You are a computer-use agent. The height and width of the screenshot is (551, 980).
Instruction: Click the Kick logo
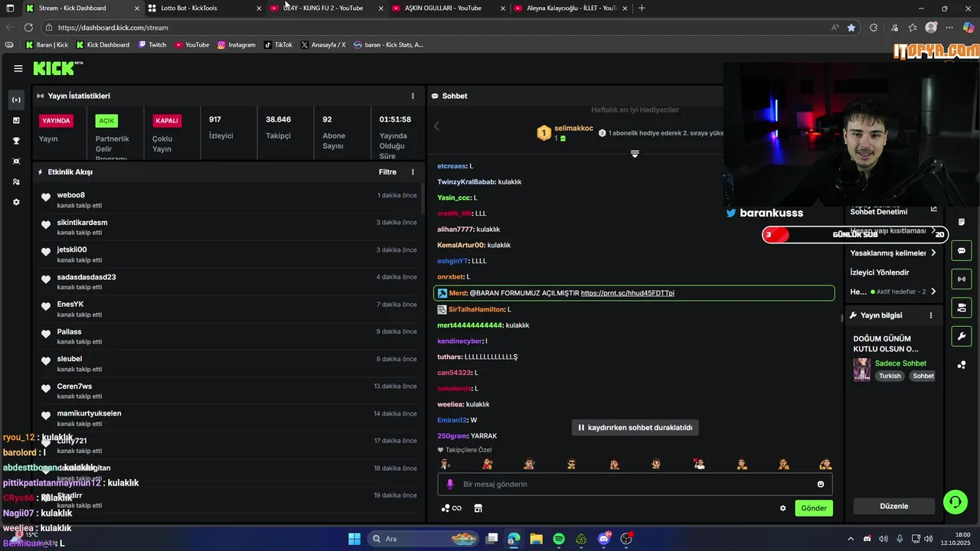coord(58,68)
